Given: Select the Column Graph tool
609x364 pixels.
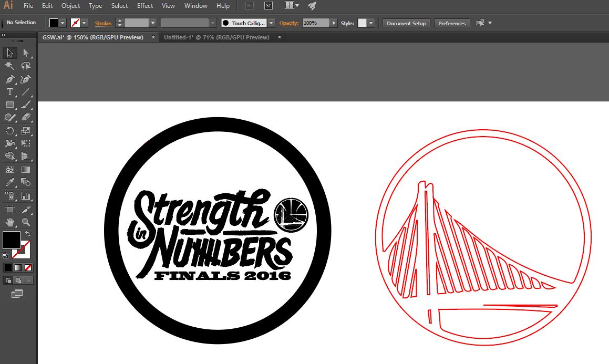Looking at the screenshot, I should point(26,196).
